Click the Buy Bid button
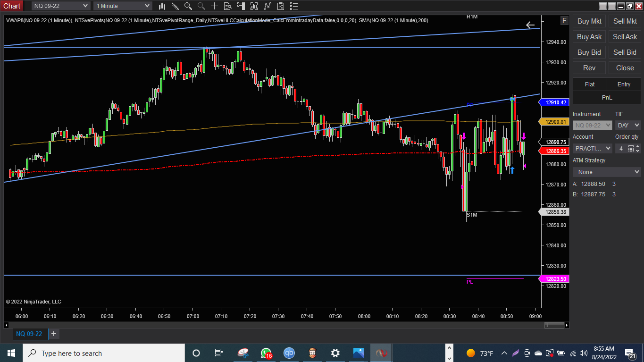The height and width of the screenshot is (362, 644). tap(589, 52)
